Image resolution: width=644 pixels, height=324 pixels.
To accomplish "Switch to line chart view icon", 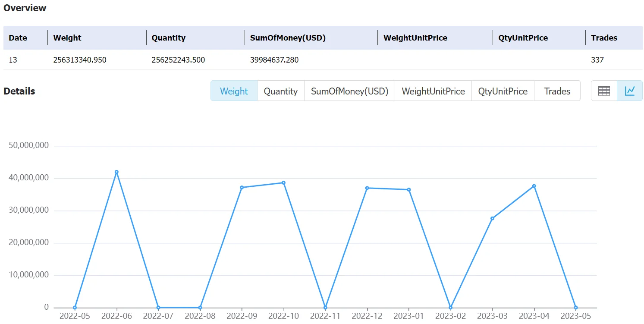I will (x=630, y=91).
